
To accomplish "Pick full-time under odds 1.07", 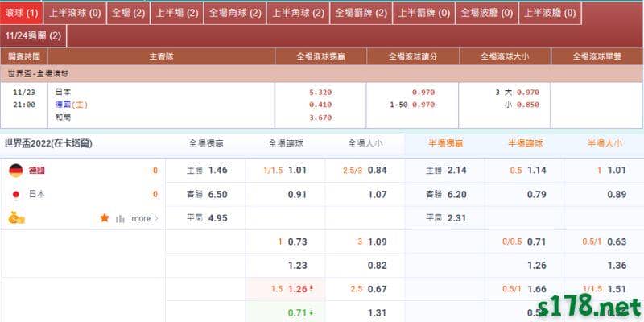I will click(x=377, y=194).
